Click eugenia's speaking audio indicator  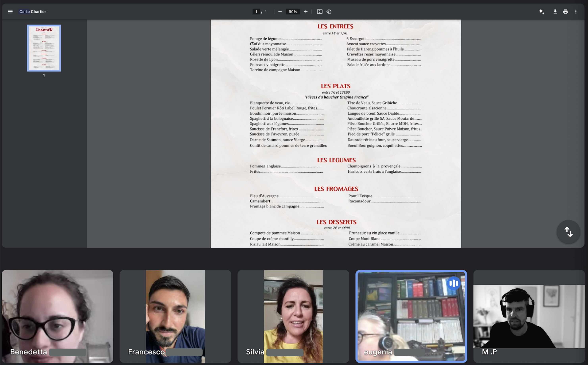454,283
